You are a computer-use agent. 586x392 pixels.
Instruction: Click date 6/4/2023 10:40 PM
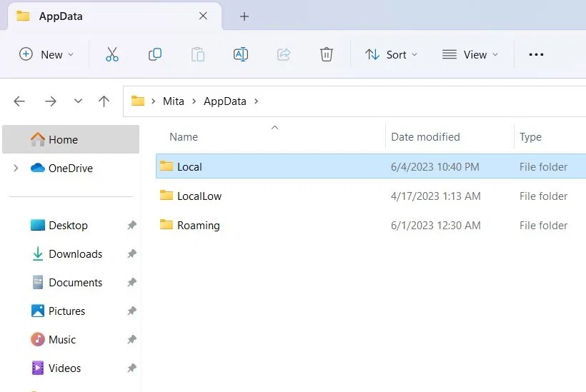point(434,167)
